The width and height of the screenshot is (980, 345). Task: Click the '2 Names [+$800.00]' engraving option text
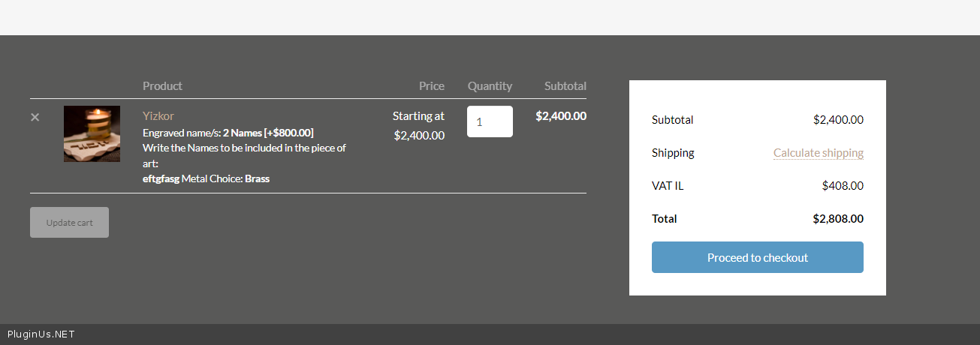coord(268,133)
